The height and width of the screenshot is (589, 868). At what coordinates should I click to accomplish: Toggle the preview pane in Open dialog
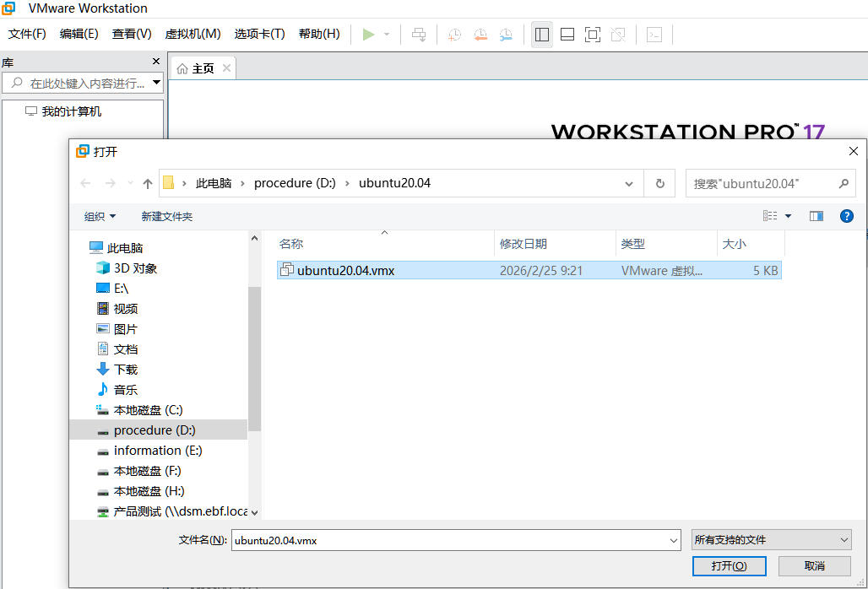pos(816,216)
